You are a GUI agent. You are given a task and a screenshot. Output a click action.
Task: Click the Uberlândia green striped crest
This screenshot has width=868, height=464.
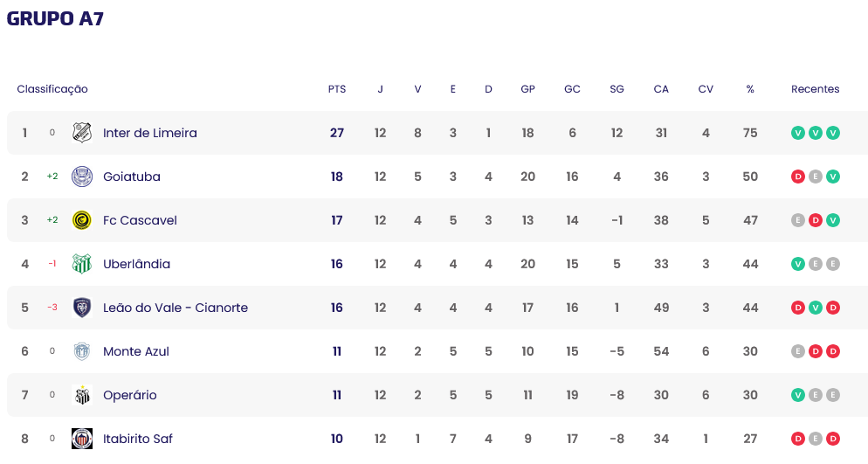click(82, 264)
